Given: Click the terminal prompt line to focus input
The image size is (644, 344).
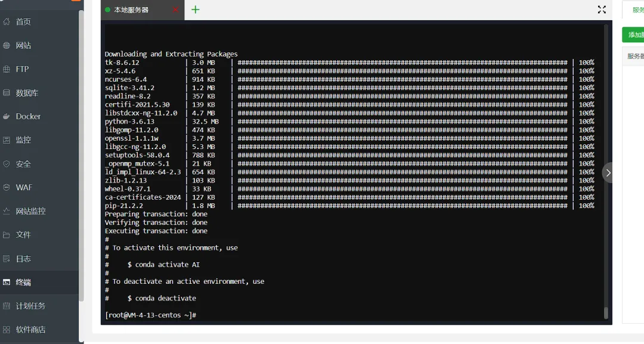Looking at the screenshot, I should 353,315.
